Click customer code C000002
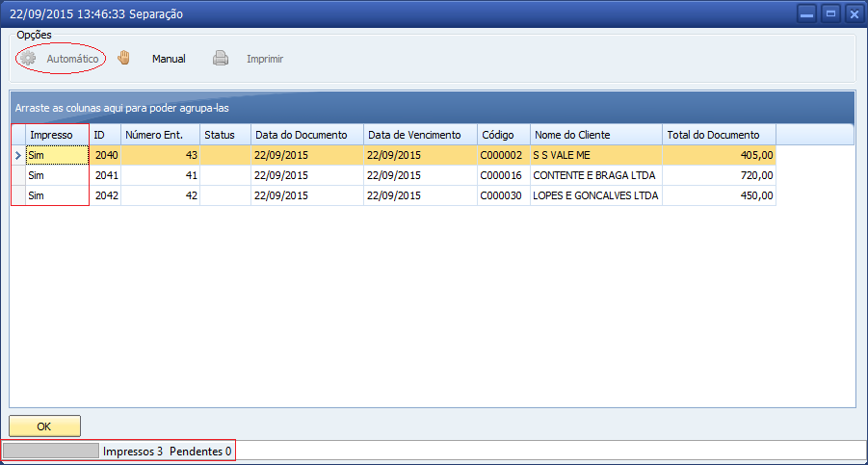Image resolution: width=868 pixels, height=465 pixels. point(504,155)
